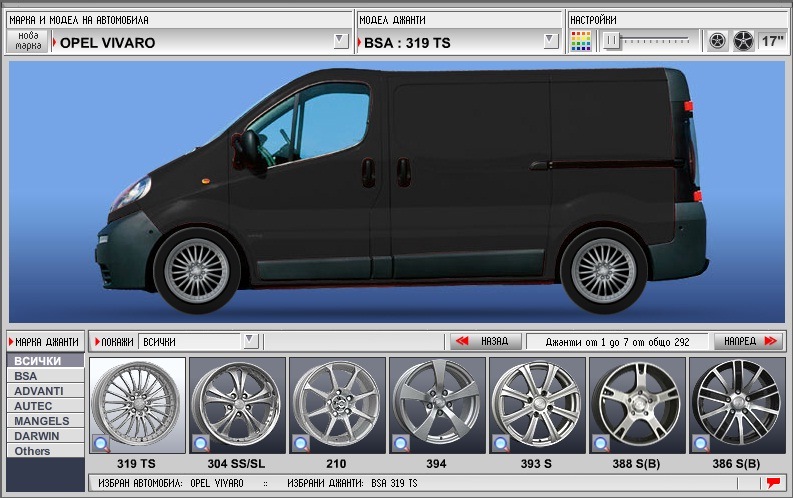Choose the 319 TS wheel thumbnail
The height and width of the screenshot is (498, 793).
point(137,405)
